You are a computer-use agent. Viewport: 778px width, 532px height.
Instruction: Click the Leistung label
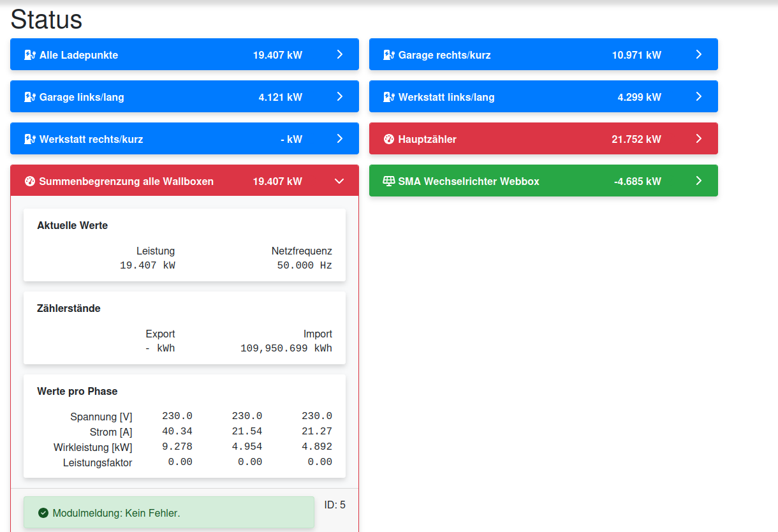156,251
